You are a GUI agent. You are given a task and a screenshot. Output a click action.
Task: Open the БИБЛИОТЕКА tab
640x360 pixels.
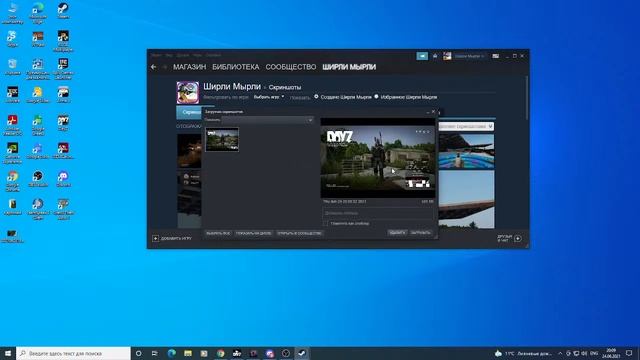[236, 67]
